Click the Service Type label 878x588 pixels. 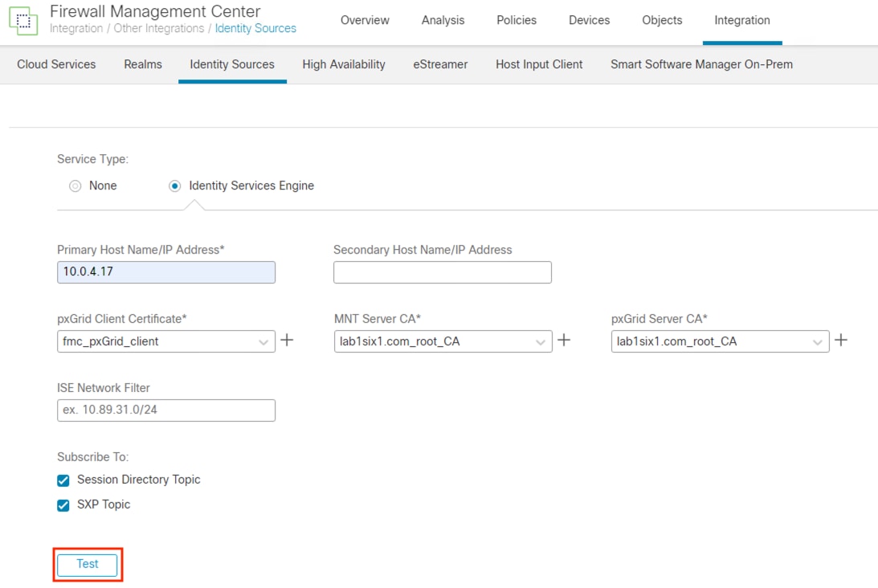(x=92, y=159)
